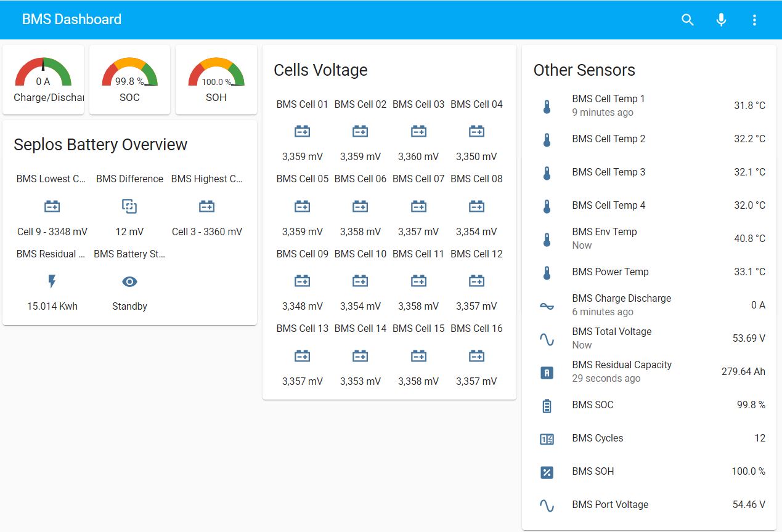The image size is (782, 532).
Task: Open BMS Residual Capacity sensor details
Action: click(650, 371)
